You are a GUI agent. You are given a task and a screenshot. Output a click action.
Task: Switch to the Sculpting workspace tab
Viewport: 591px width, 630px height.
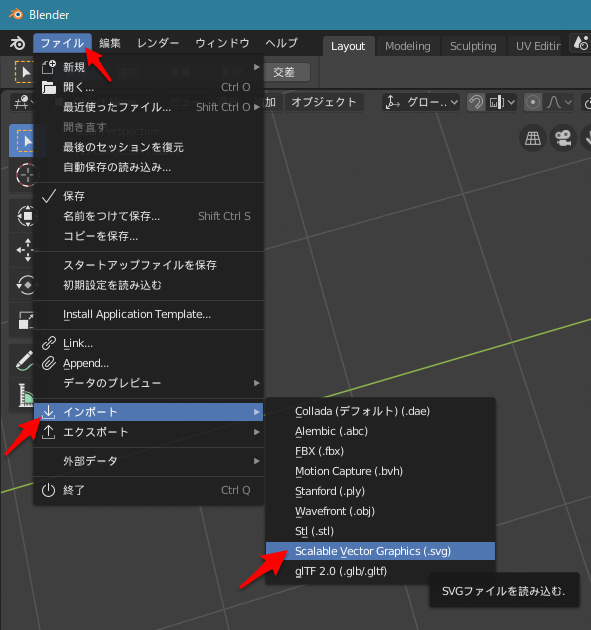473,46
